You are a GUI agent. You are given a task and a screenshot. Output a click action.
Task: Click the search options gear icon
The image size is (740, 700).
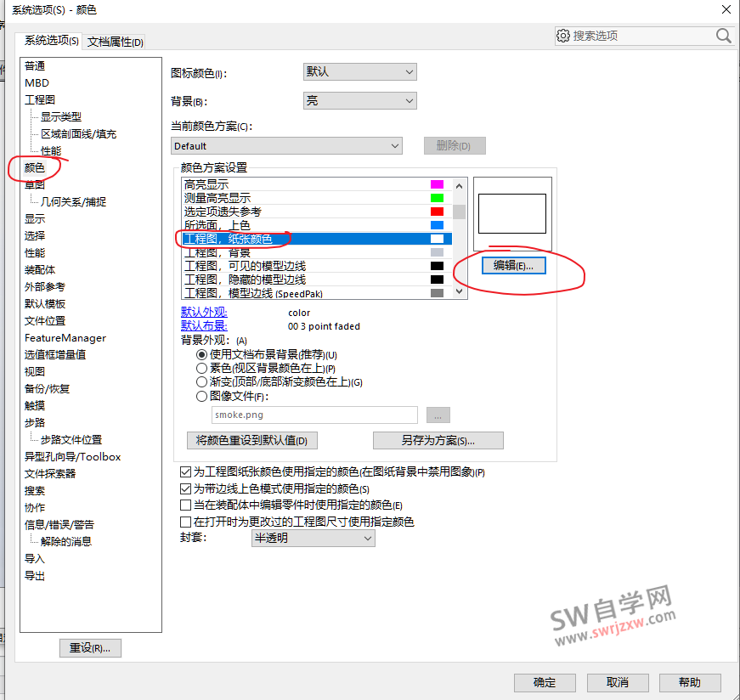pyautogui.click(x=562, y=36)
